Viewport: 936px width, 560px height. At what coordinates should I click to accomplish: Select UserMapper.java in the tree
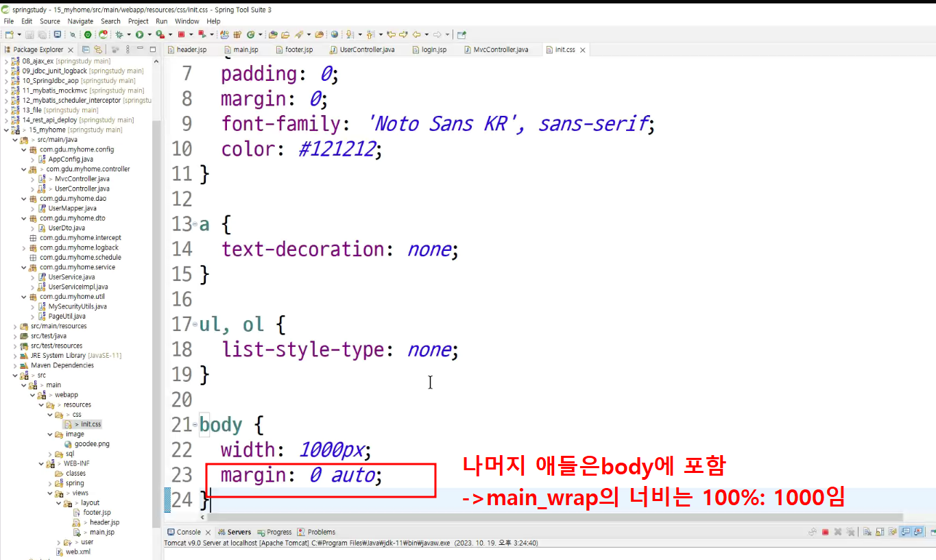pyautogui.click(x=72, y=208)
